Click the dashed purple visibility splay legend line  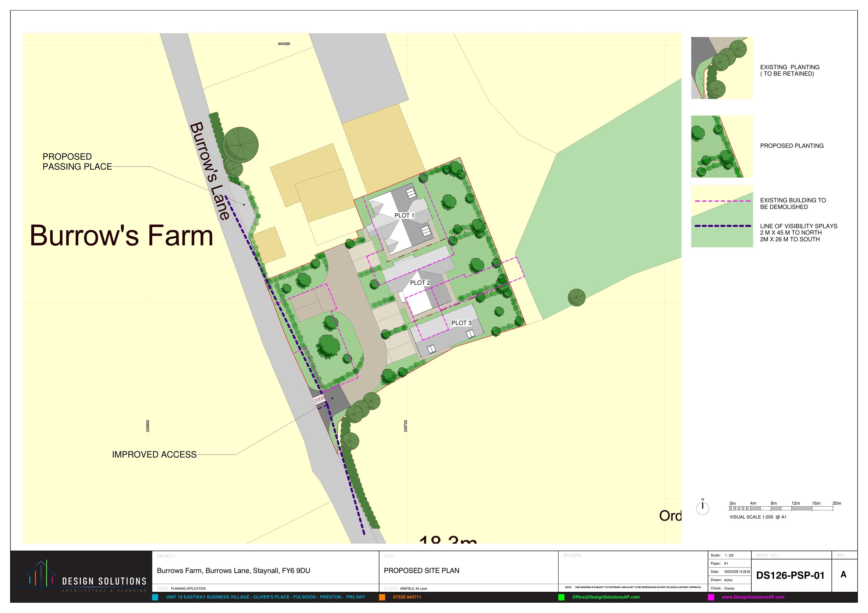[x=722, y=226]
